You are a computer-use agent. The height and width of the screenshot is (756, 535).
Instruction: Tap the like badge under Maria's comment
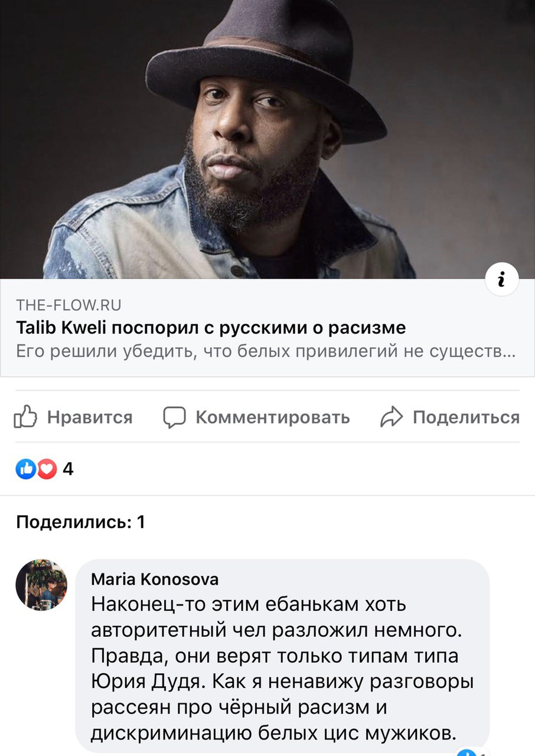(x=469, y=752)
